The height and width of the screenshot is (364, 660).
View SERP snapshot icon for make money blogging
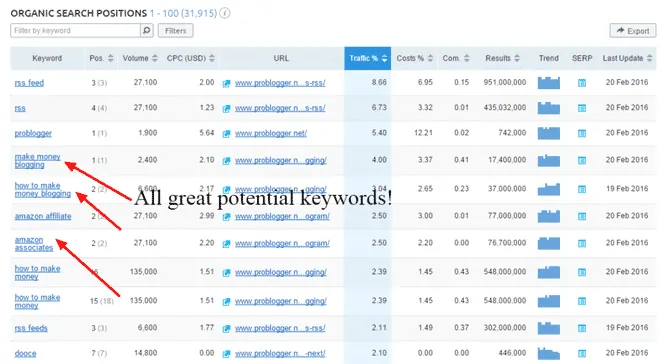pyautogui.click(x=582, y=160)
